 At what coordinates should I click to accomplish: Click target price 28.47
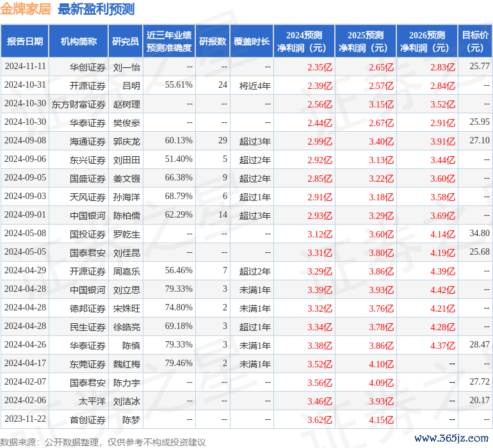tap(480, 344)
